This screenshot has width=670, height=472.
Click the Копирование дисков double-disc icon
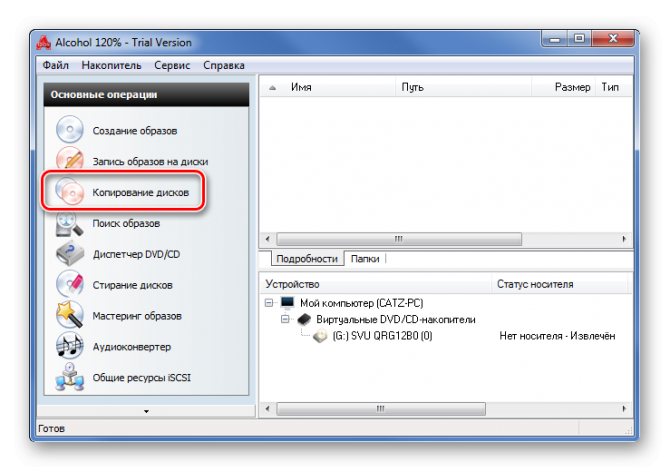click(69, 191)
